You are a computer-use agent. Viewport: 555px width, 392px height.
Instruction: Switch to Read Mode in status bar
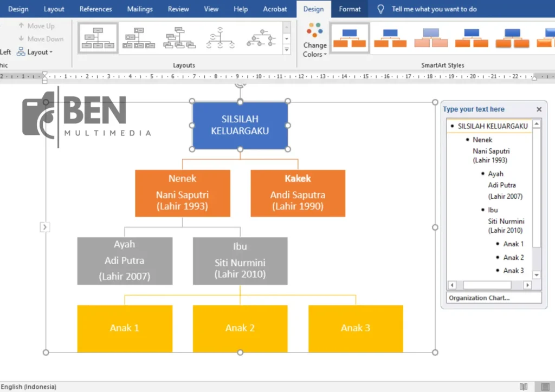[523, 387]
